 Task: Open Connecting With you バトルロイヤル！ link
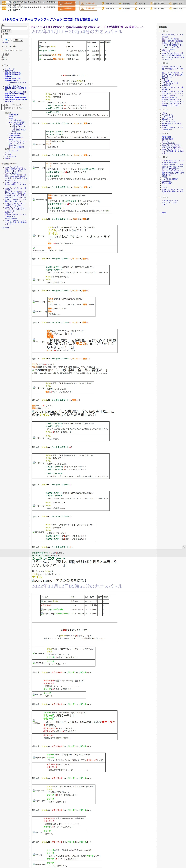tap(16, 100)
